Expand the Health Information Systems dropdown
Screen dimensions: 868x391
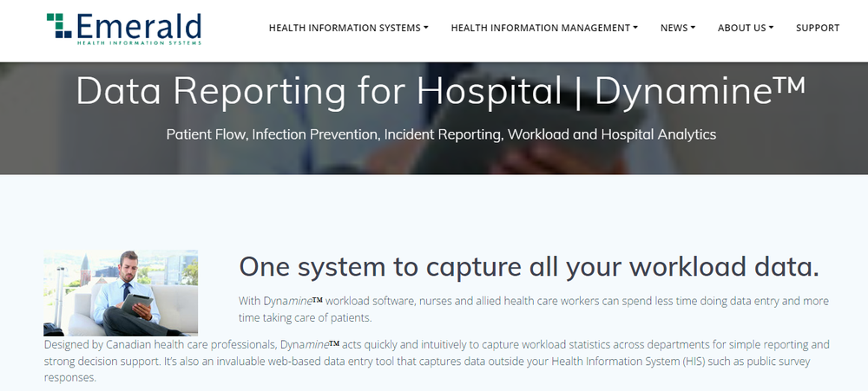pyautogui.click(x=349, y=28)
